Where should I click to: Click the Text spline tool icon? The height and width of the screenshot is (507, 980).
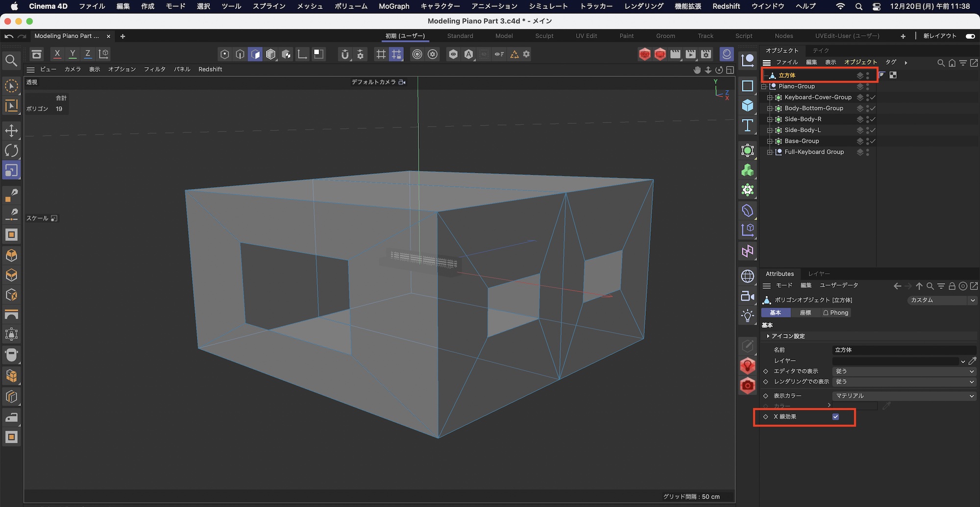(747, 125)
